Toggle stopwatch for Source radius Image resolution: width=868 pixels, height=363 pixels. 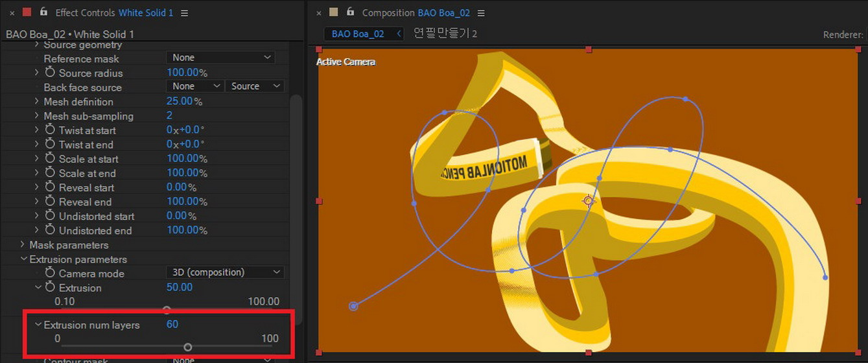tap(50, 73)
